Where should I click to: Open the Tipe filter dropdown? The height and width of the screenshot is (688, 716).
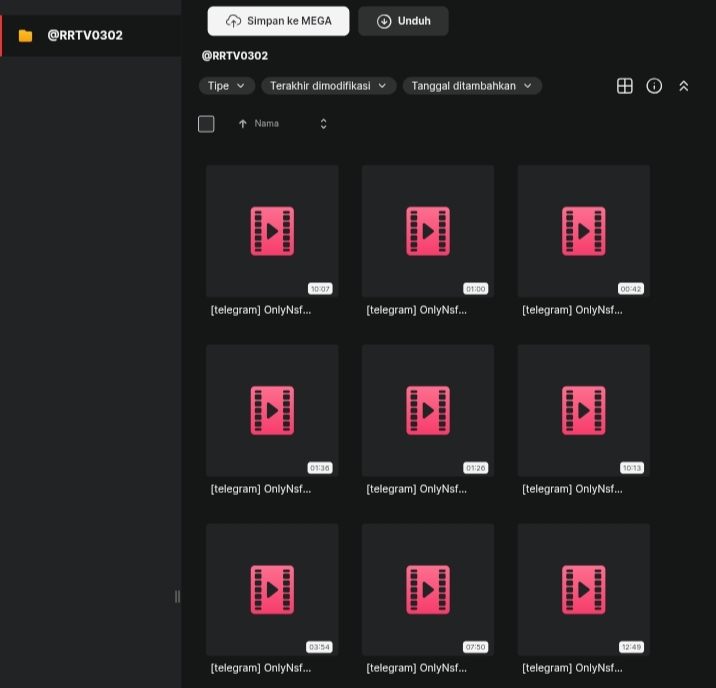coord(226,86)
